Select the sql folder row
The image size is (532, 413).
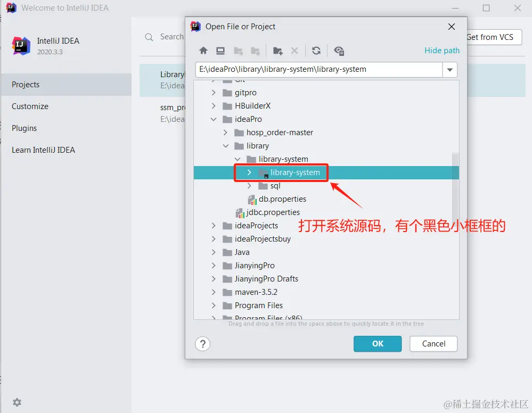(326, 186)
